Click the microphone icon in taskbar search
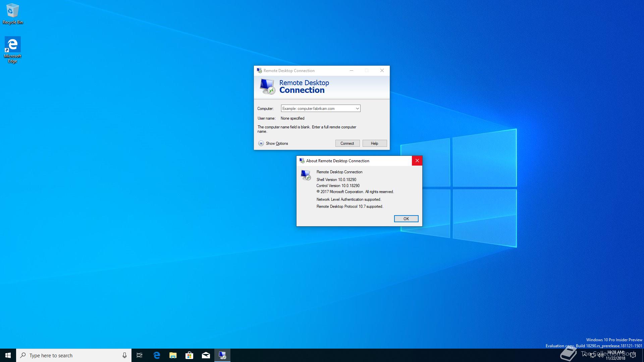 point(124,355)
